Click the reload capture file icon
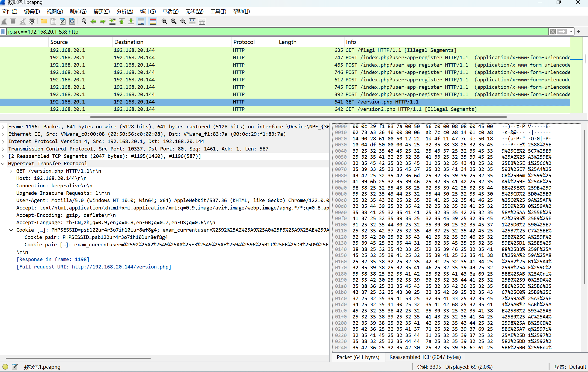Image resolution: width=588 pixels, height=372 pixels. point(72,21)
